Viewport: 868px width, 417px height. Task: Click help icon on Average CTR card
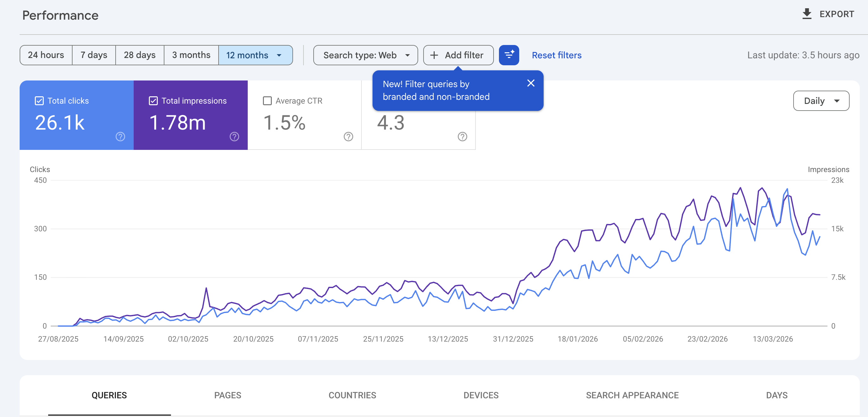coord(348,137)
